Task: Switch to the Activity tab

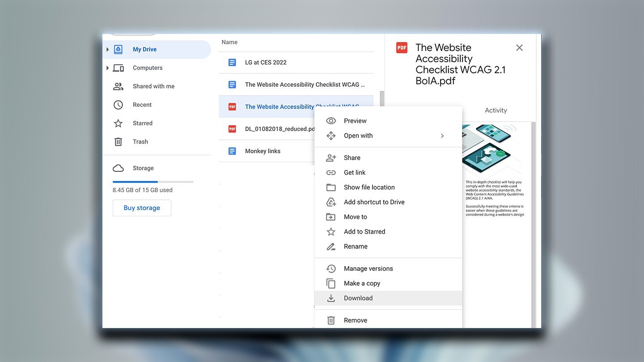Action: pos(496,110)
